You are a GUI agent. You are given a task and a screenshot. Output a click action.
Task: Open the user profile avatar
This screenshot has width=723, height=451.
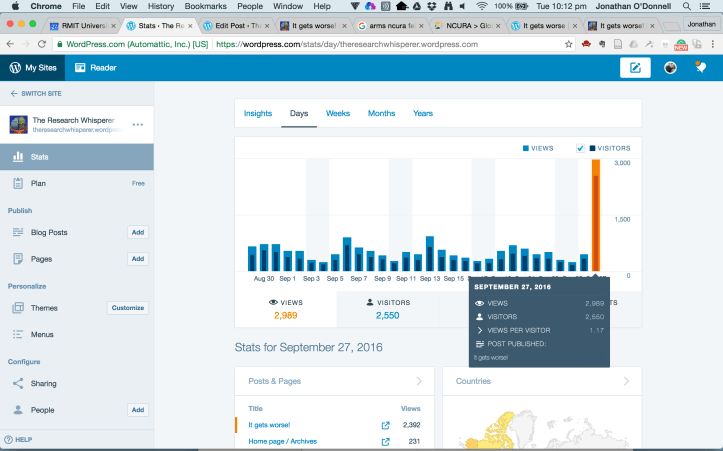point(671,68)
